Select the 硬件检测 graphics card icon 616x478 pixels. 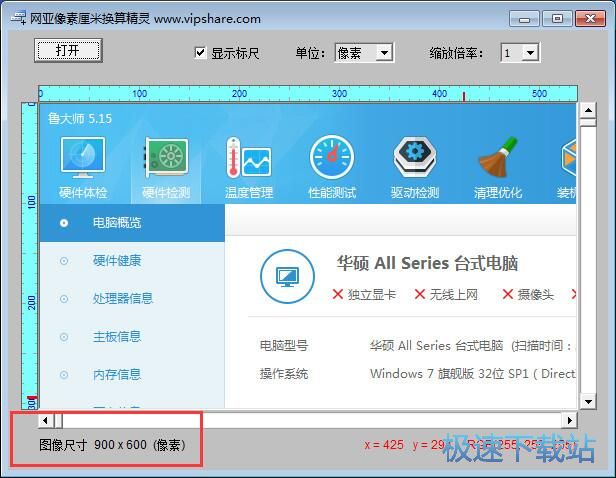[165, 158]
